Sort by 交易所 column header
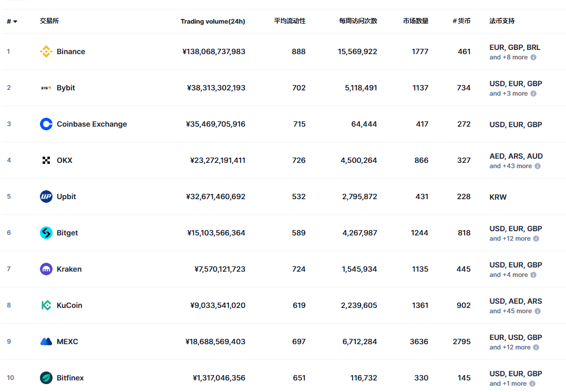The height and width of the screenshot is (392, 566). 49,21
